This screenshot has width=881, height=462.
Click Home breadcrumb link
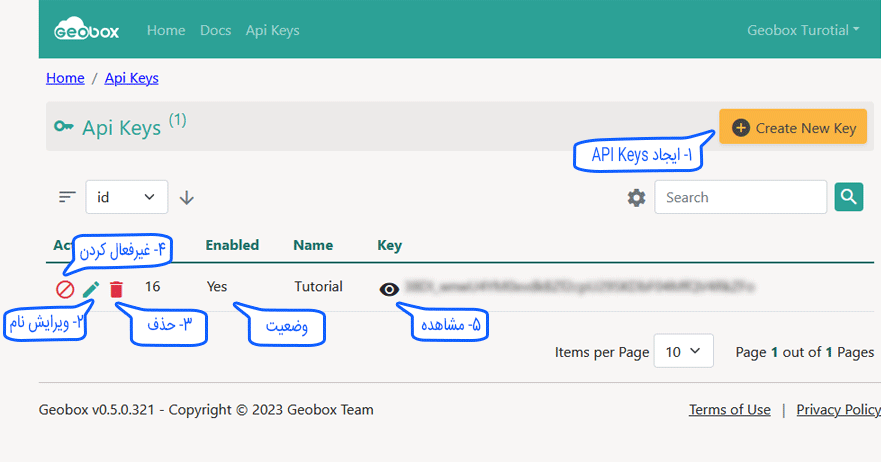[x=65, y=78]
